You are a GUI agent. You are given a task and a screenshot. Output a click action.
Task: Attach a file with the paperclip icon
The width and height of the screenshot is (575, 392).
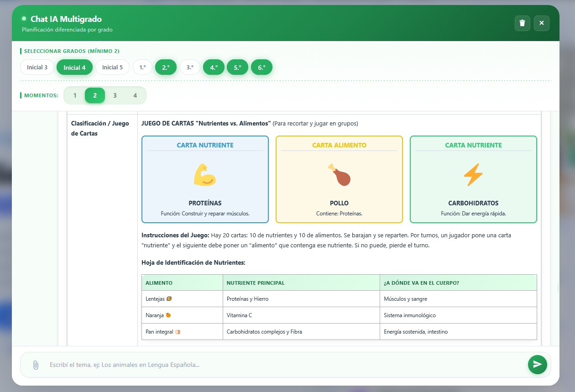click(36, 365)
